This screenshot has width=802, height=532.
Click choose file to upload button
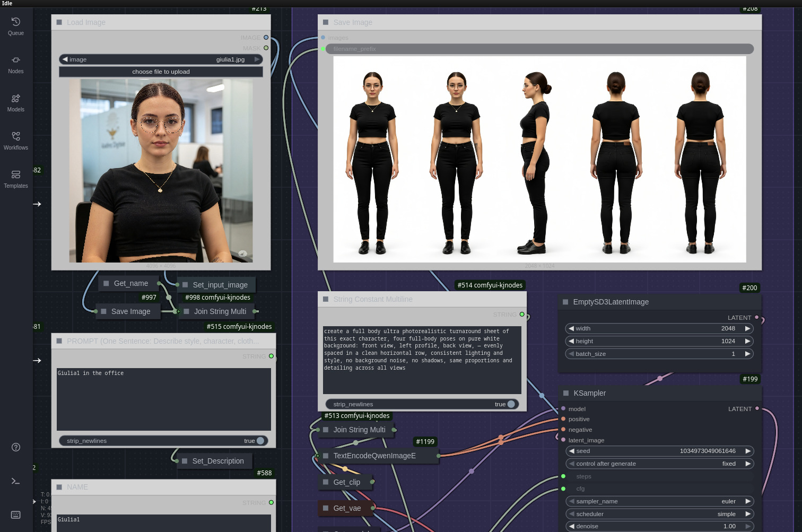pyautogui.click(x=161, y=72)
